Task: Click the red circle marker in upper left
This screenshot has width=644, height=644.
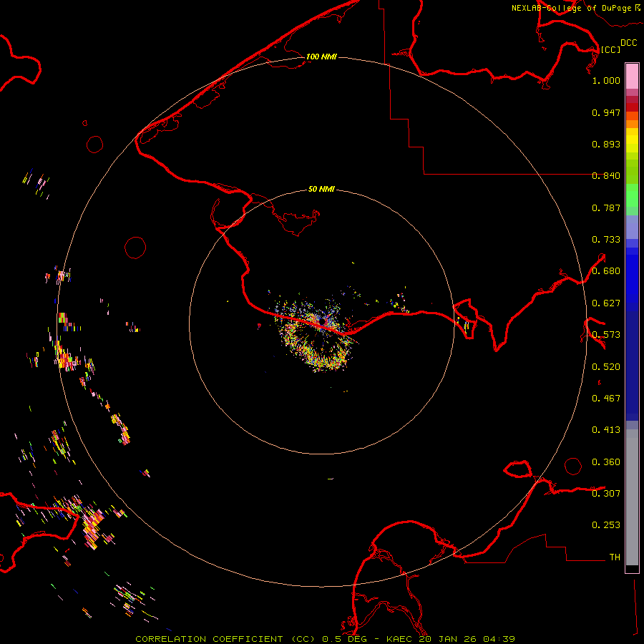Action: [95, 145]
